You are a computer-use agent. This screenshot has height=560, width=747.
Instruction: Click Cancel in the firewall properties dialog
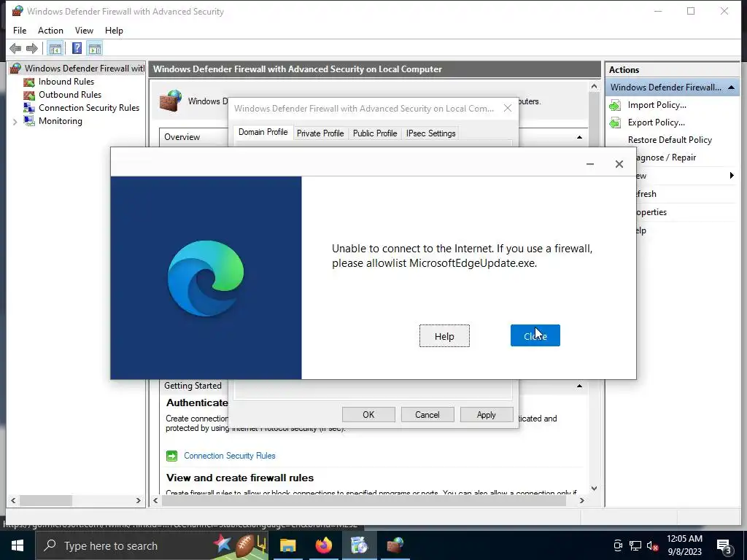click(x=427, y=415)
